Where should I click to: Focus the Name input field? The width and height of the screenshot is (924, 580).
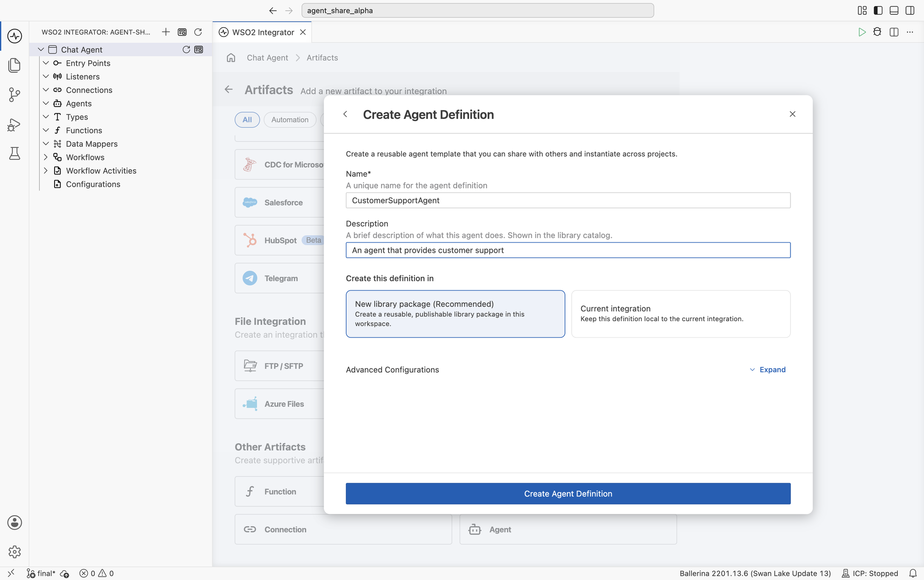pyautogui.click(x=568, y=200)
